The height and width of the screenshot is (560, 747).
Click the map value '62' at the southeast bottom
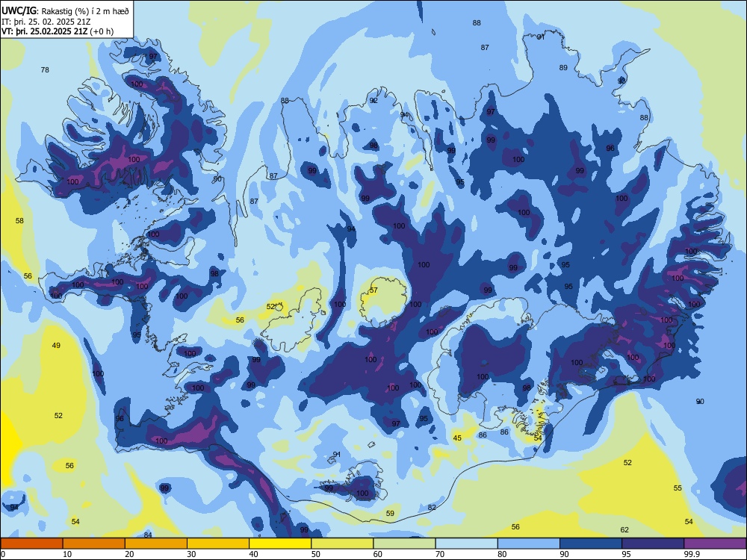[624, 529]
